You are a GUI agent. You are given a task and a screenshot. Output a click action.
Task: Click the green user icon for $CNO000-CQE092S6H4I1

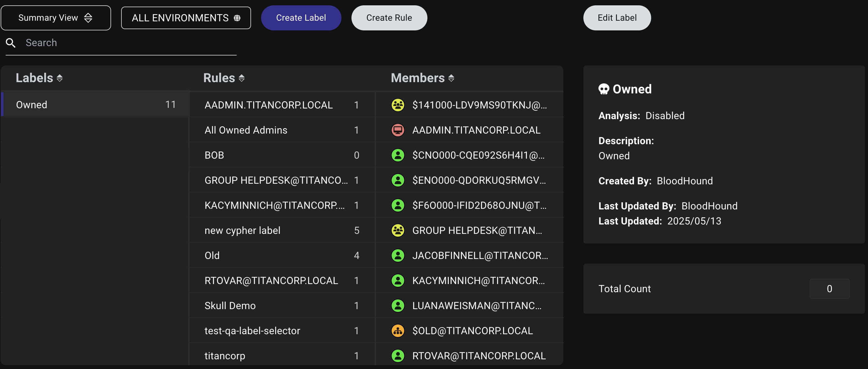[398, 155]
